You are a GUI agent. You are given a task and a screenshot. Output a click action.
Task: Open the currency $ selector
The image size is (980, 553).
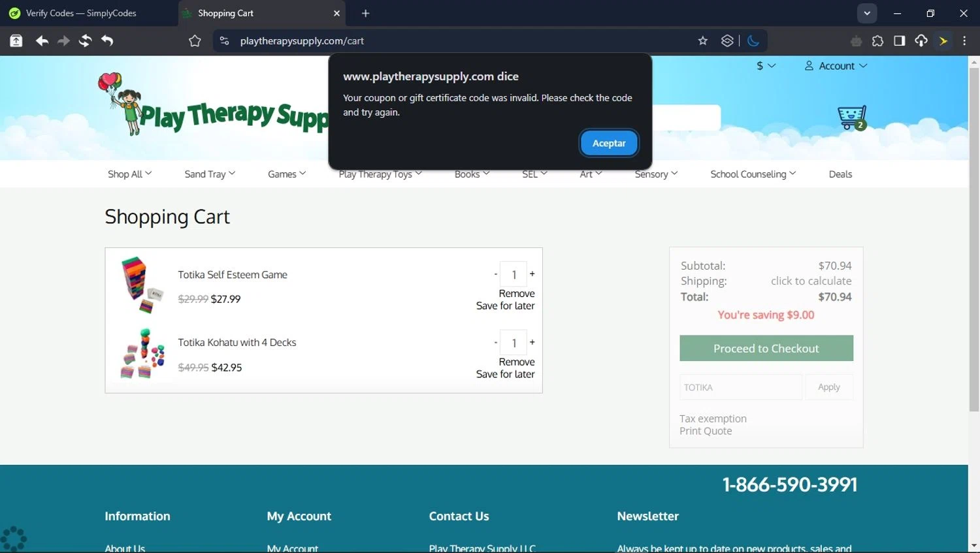(766, 66)
